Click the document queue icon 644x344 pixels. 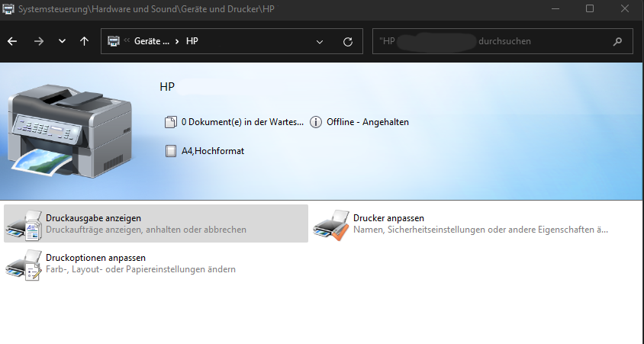170,122
